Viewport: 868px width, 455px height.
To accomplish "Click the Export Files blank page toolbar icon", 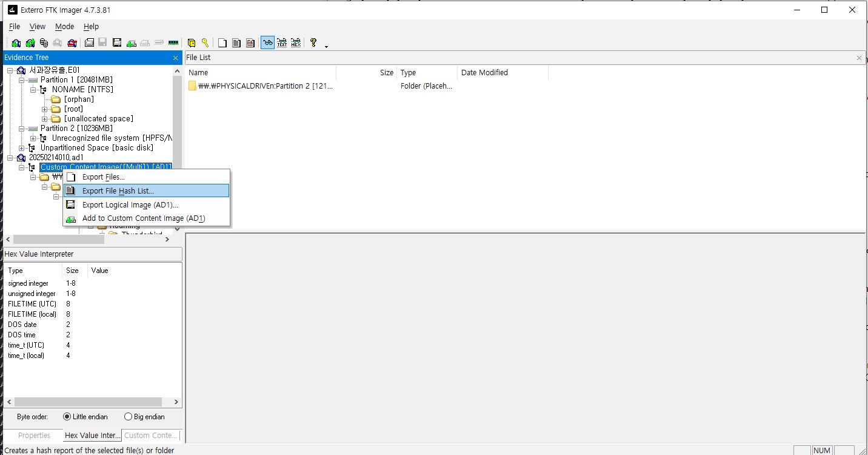I will (x=222, y=42).
